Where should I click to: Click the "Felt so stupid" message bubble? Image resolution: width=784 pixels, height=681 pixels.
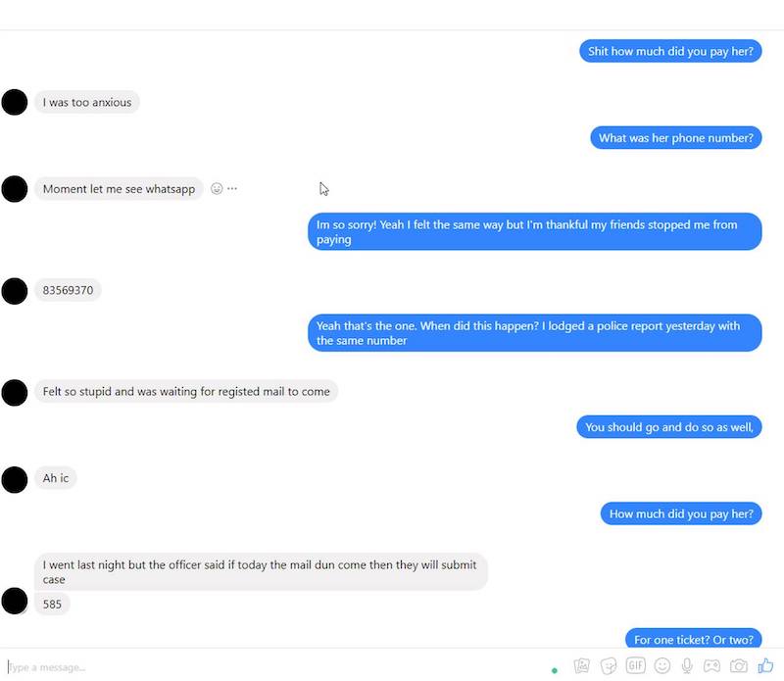point(186,392)
